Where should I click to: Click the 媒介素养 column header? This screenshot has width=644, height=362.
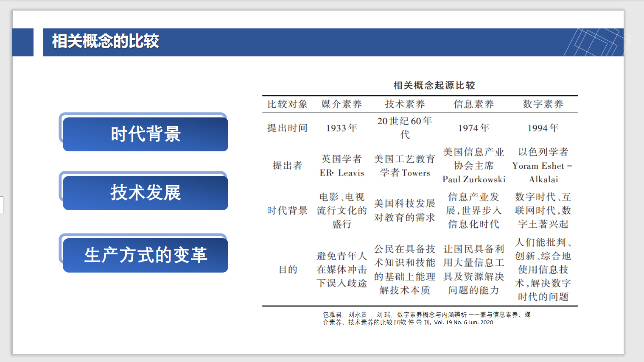(343, 103)
